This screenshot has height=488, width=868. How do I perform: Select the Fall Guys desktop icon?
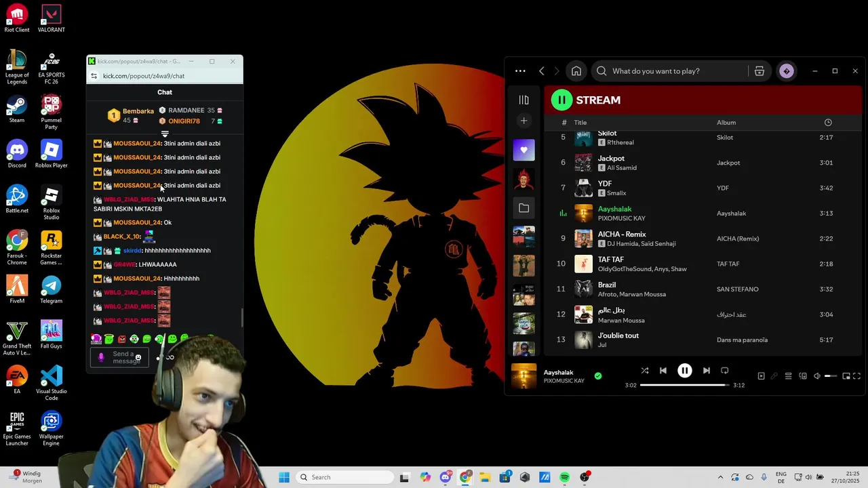[x=52, y=335]
